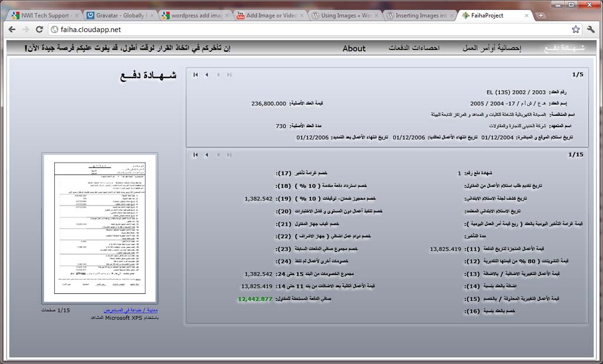
Task: Go to previous payment certificate in lower pager
Action: (207, 155)
